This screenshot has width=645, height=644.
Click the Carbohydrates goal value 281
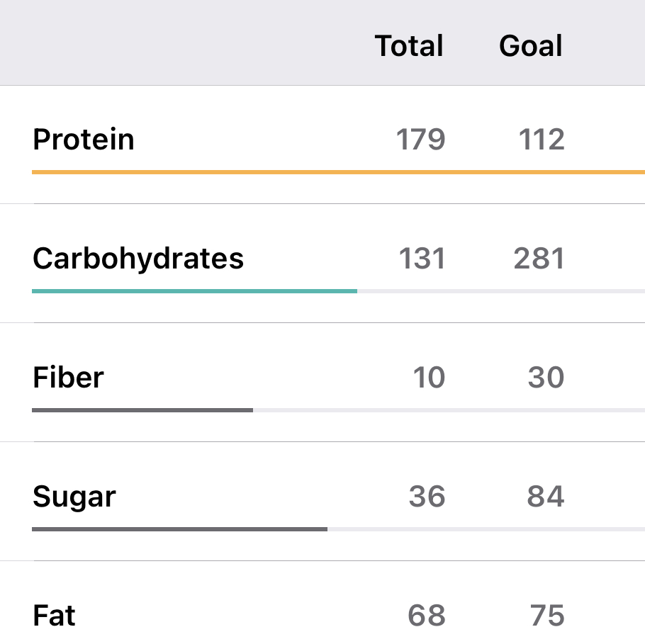(x=539, y=259)
